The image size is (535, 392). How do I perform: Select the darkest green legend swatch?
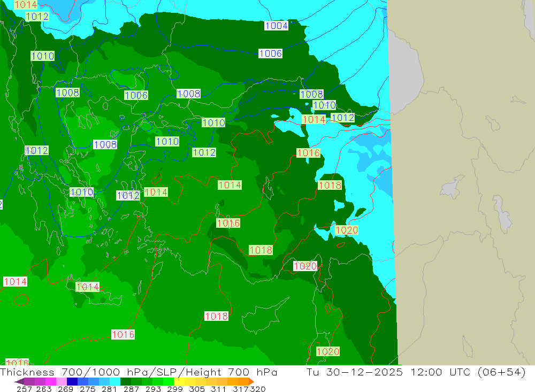click(126, 381)
